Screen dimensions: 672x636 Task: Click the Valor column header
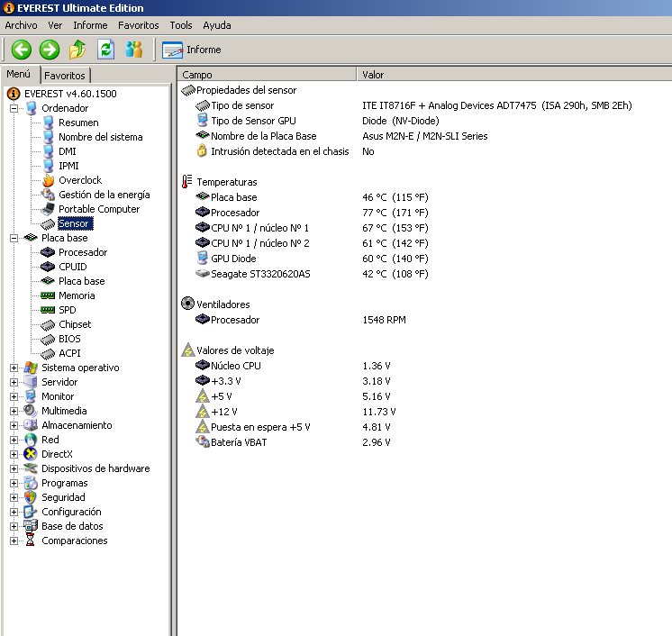(373, 75)
